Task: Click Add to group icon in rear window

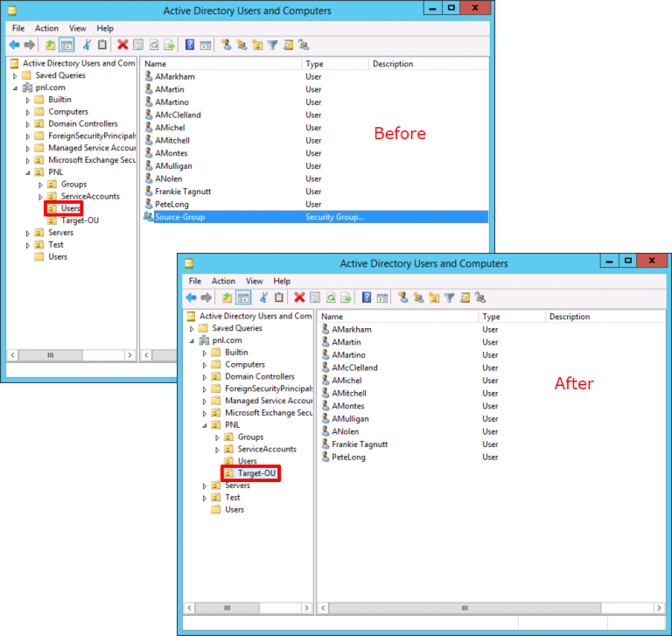Action: coord(304,45)
